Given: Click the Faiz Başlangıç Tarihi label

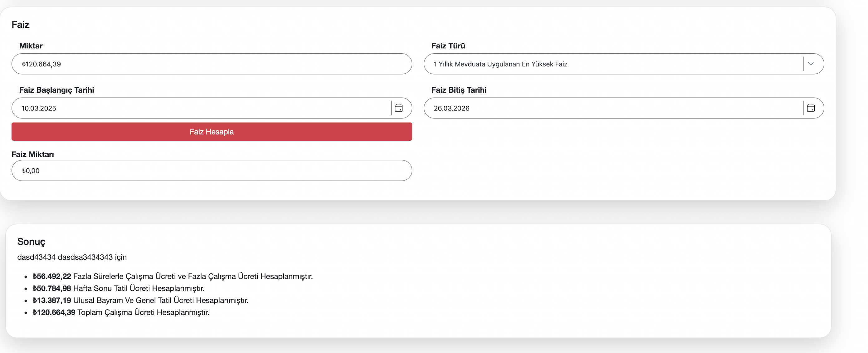Looking at the screenshot, I should [56, 90].
